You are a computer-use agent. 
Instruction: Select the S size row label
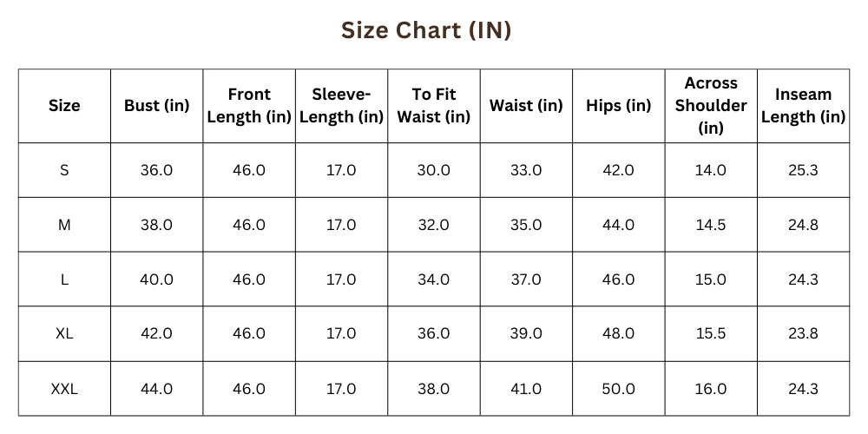coord(64,170)
